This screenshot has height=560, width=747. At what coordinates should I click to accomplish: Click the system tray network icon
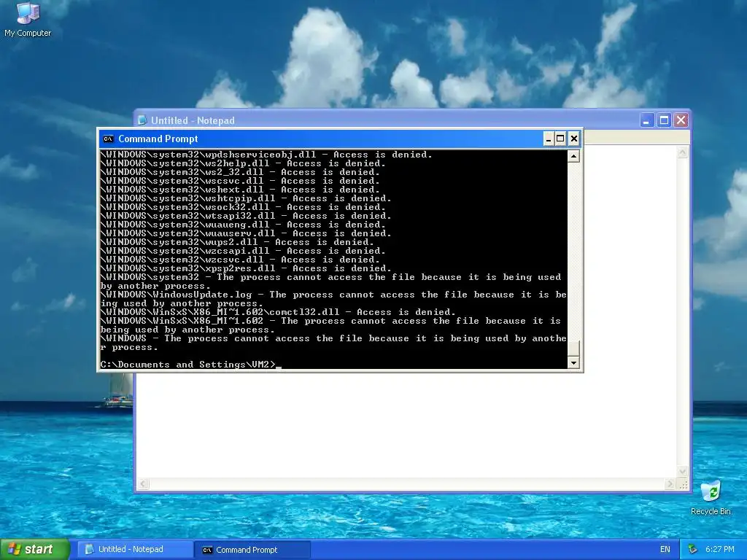click(x=693, y=550)
